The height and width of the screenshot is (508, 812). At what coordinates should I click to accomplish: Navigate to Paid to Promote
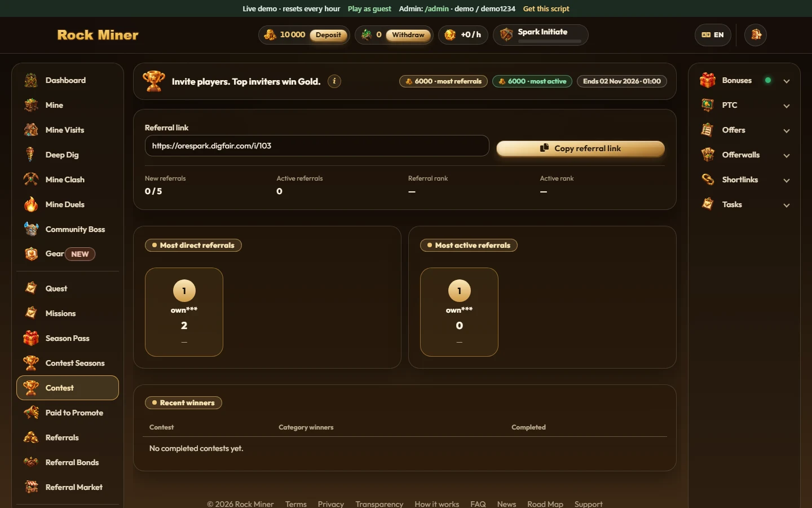coord(68,413)
